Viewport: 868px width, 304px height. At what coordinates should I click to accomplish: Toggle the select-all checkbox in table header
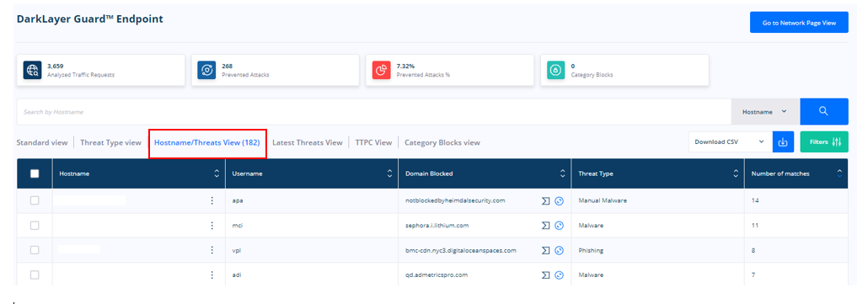click(35, 173)
